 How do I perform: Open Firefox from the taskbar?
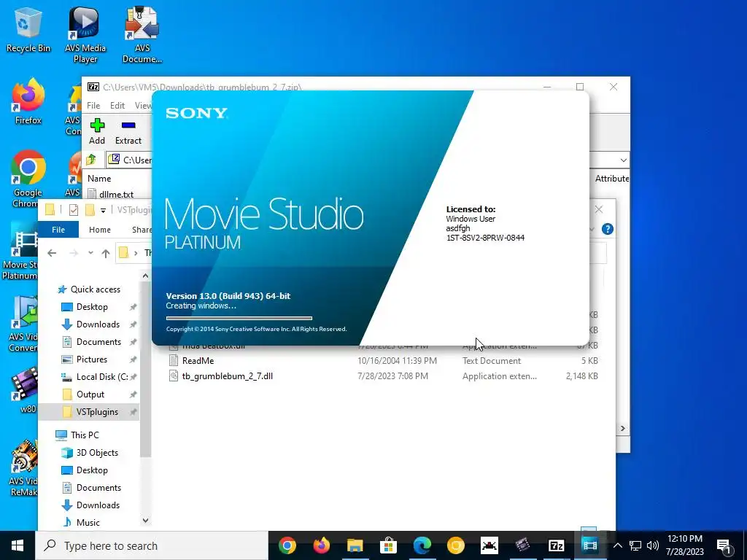coord(321,545)
